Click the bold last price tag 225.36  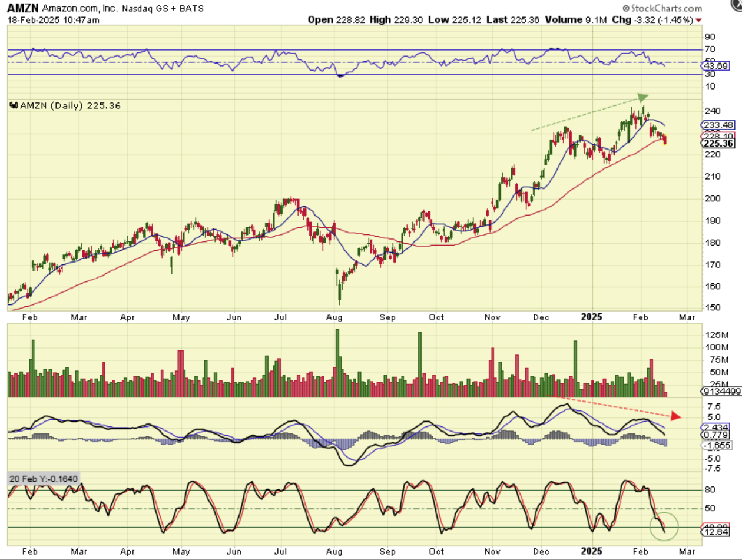point(717,143)
